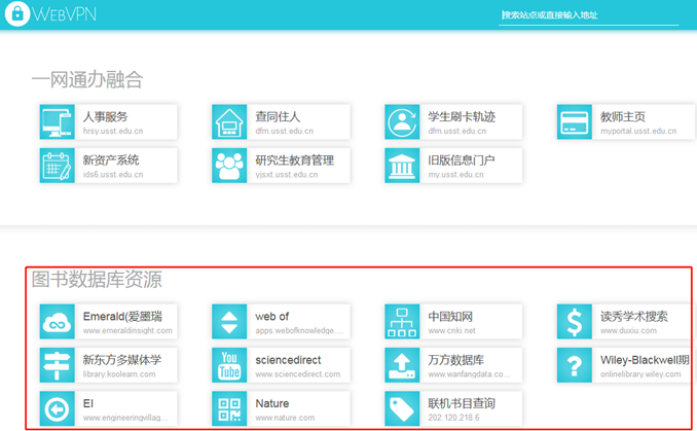The width and height of the screenshot is (697, 431).
Task: Click the my.usst.edu.cn address text
Action: pyautogui.click(x=456, y=175)
